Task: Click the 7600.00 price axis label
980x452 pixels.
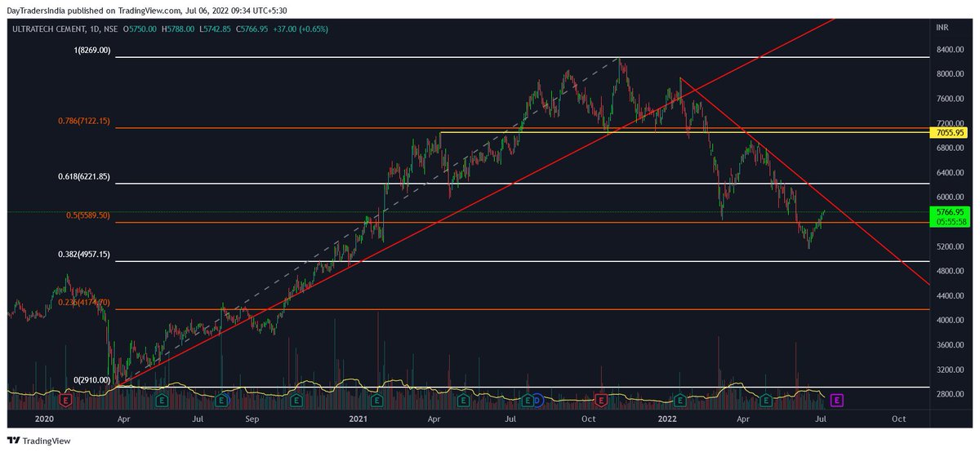Action: point(952,99)
